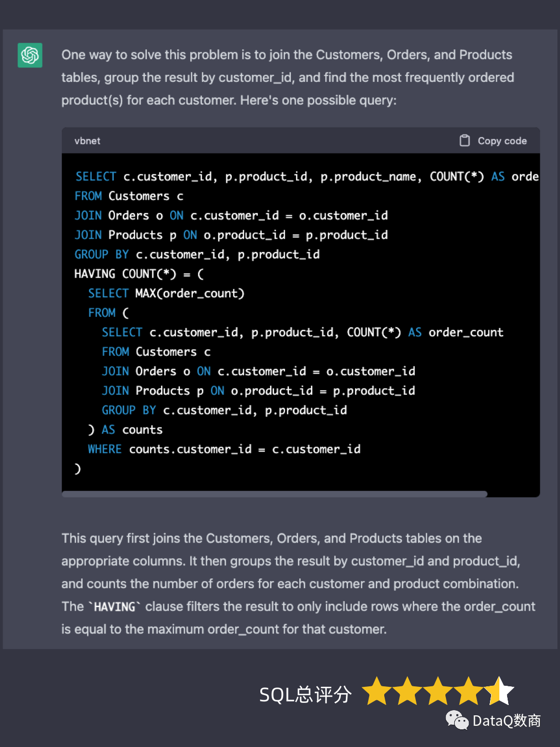Click the ') AS counts' line

pos(125,430)
